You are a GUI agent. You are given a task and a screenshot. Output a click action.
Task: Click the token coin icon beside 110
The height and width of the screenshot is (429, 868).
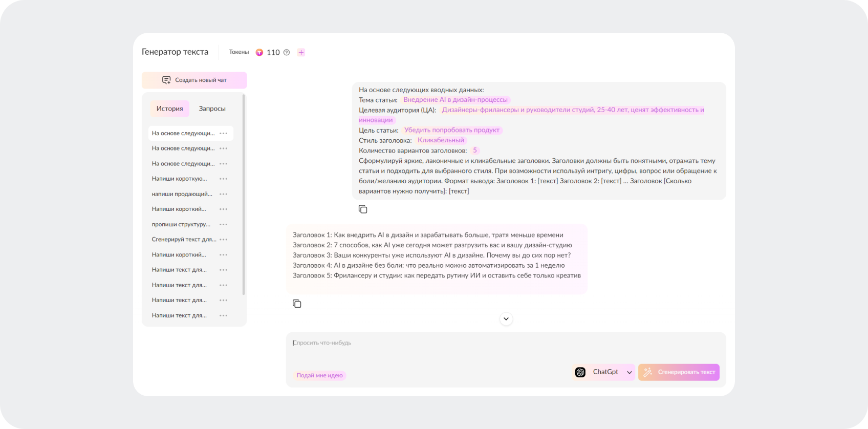259,52
